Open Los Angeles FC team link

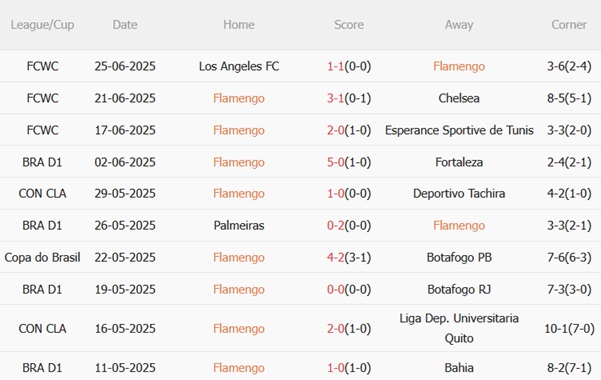(x=239, y=66)
